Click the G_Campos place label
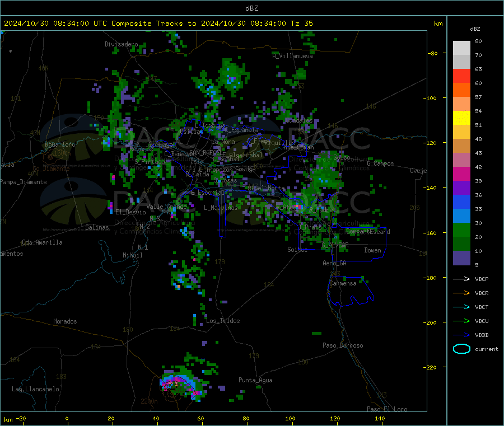Viewport: 504px width, 426px height. coord(380,163)
